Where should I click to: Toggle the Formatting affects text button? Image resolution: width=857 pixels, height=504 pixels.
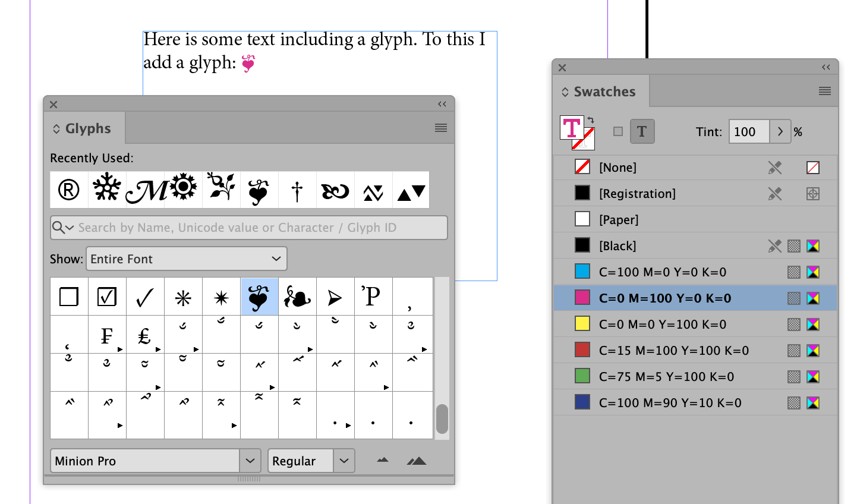642,131
